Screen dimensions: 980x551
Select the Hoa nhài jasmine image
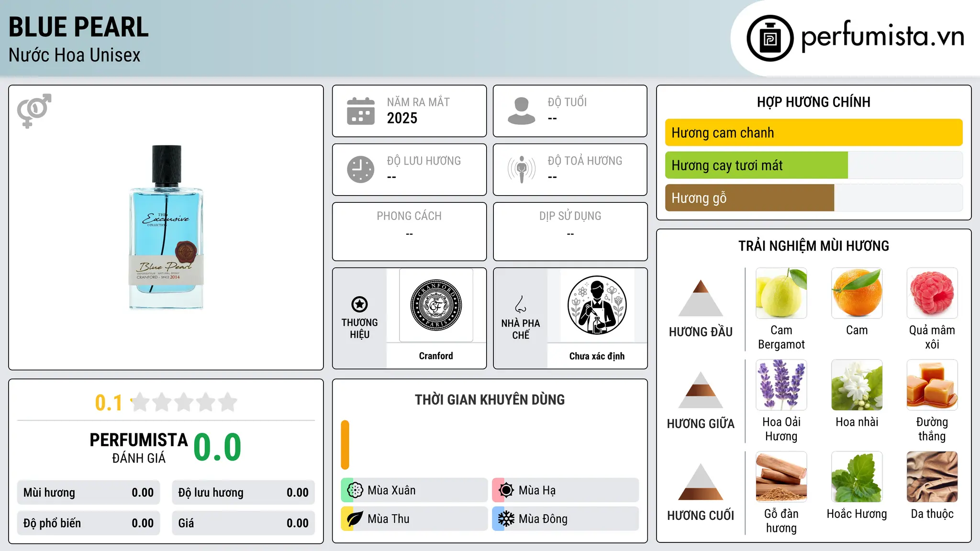tap(857, 385)
